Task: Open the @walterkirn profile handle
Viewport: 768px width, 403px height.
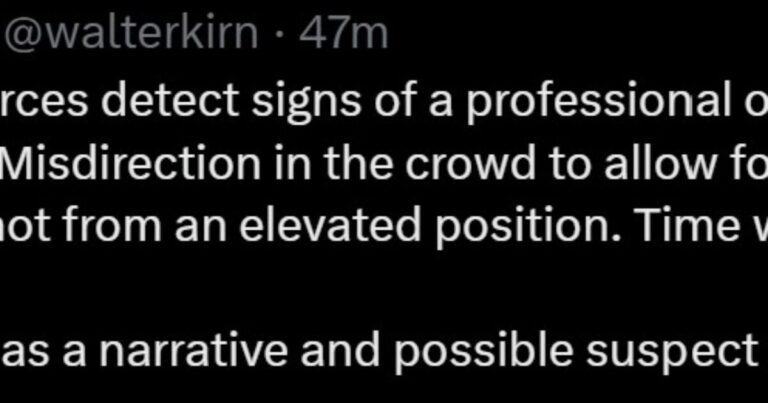Action: tap(131, 33)
